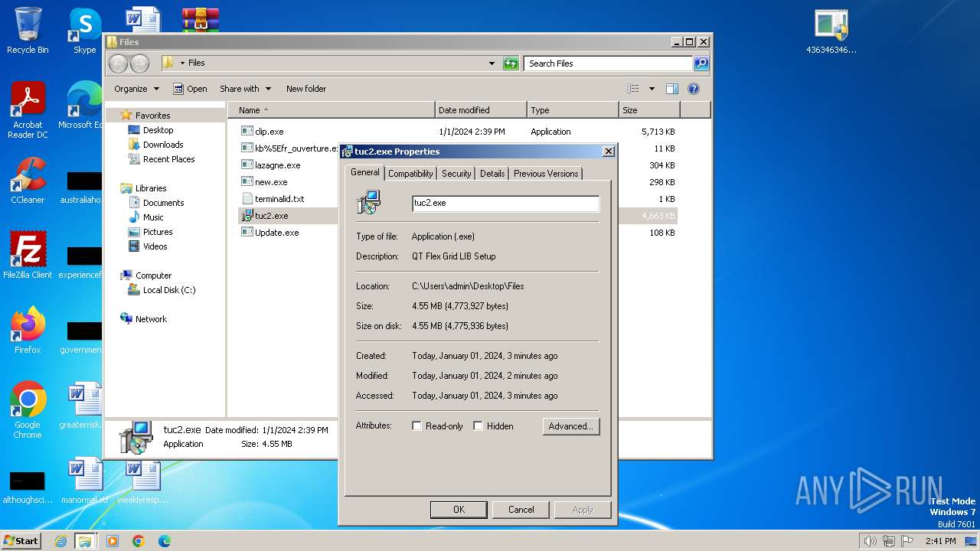Sort files by Size column
This screenshot has height=551, width=980.
coord(649,110)
